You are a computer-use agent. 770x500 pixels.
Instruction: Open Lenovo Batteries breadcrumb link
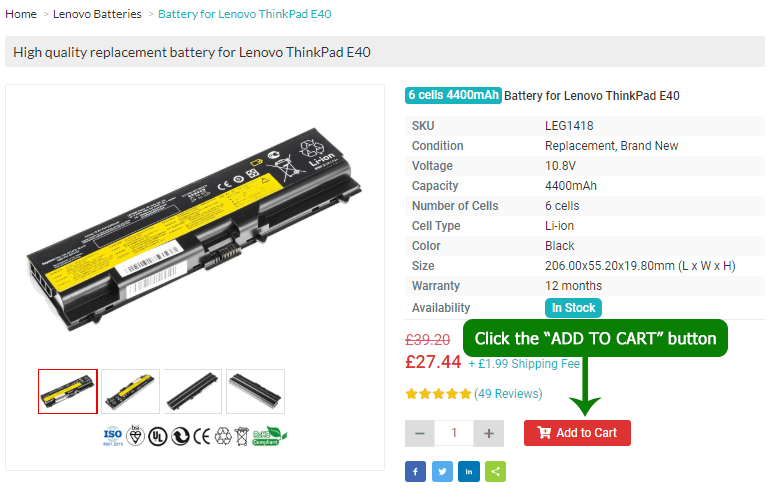click(97, 14)
